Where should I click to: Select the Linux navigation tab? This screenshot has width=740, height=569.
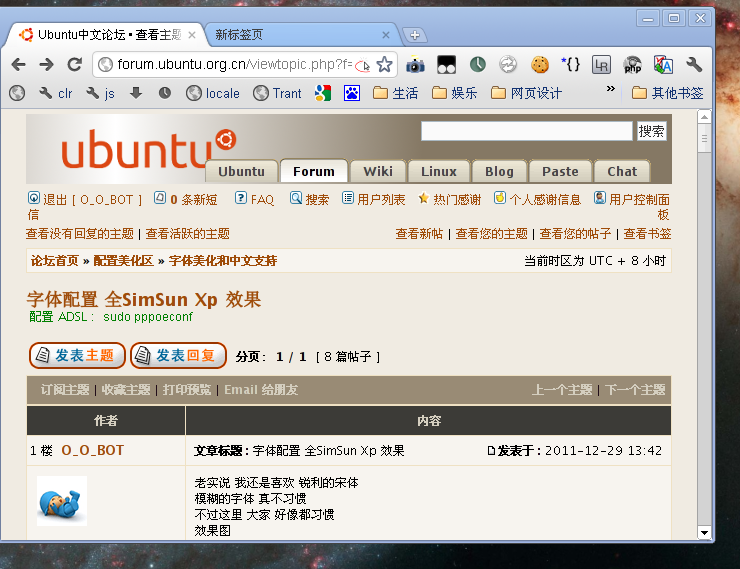[x=439, y=171]
